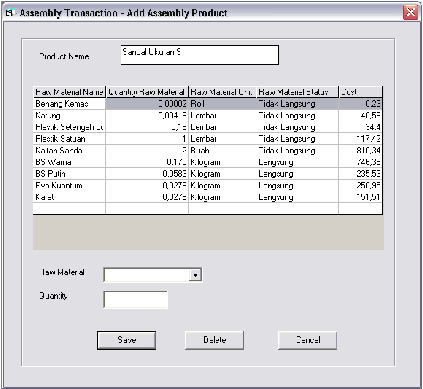Click the Quantity Raw Material column header
The image size is (423, 389).
[147, 92]
